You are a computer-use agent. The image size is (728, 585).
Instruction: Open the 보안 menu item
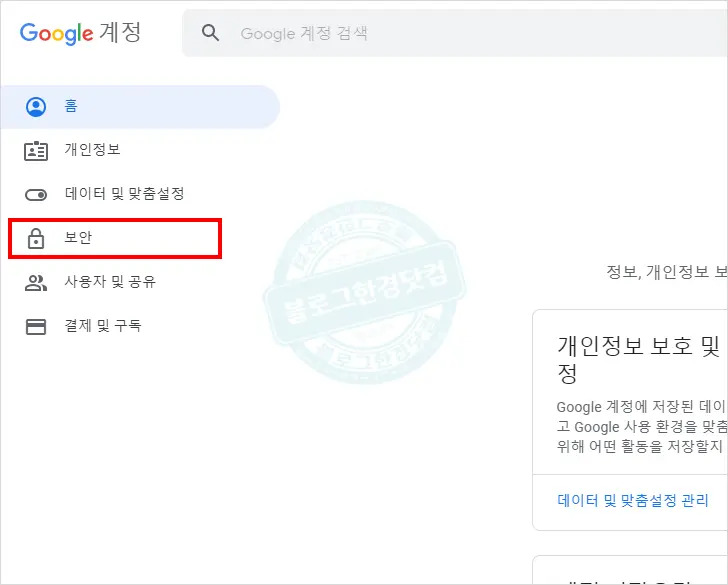[115, 238]
